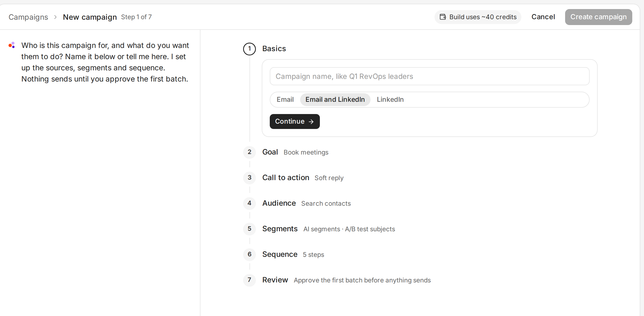Click the step 3 number circle

[x=249, y=178]
